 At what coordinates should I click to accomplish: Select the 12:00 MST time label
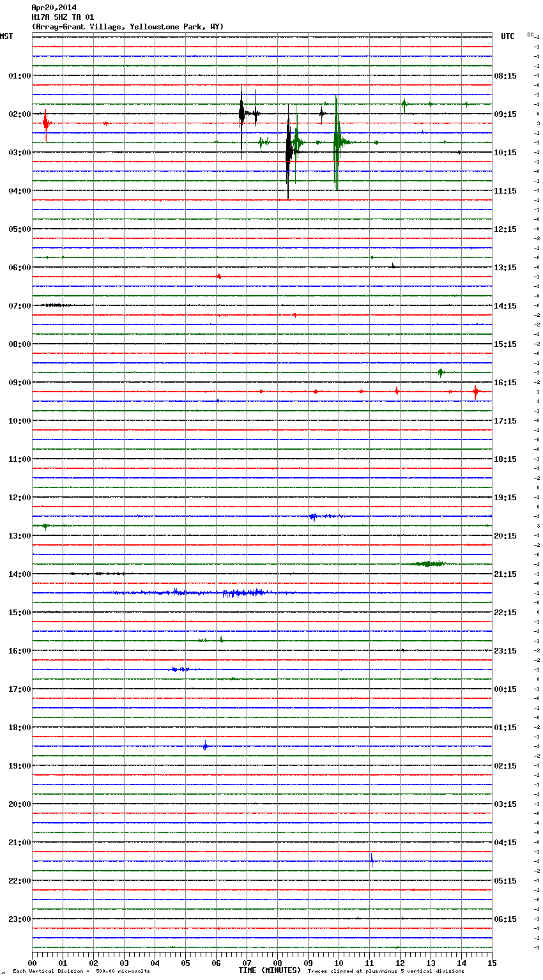(20, 498)
